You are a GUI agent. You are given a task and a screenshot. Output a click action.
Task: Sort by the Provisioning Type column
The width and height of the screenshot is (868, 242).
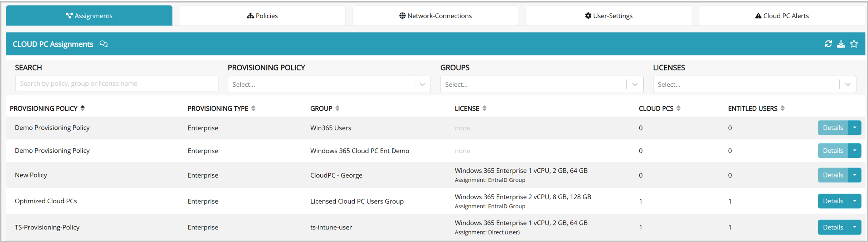pos(253,108)
